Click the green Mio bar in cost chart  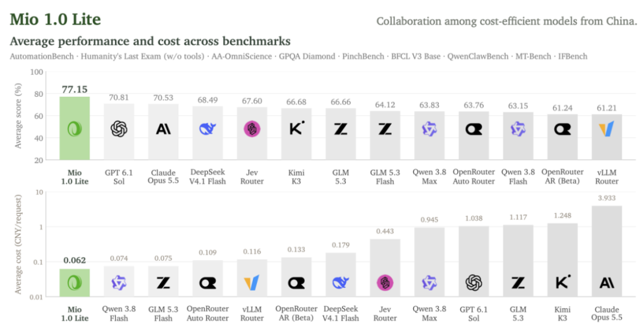pos(75,282)
